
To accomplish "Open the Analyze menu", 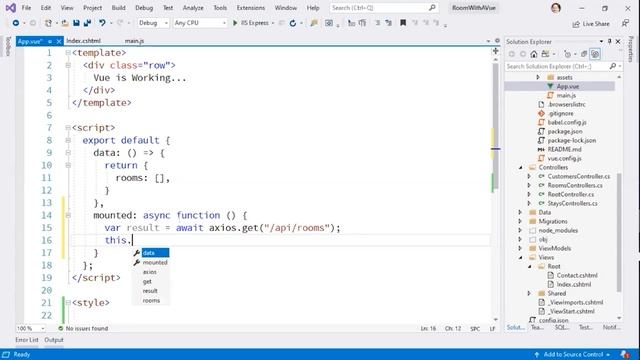I will click(193, 8).
